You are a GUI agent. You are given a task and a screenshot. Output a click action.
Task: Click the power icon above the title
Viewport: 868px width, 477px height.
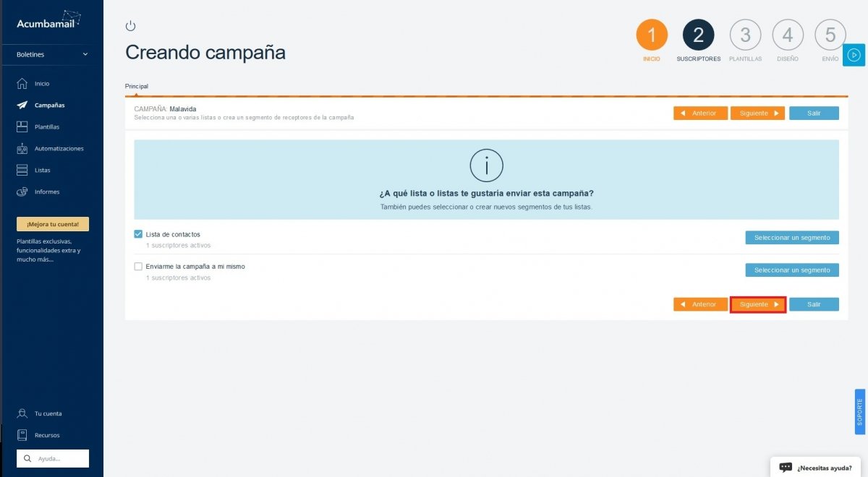click(130, 26)
